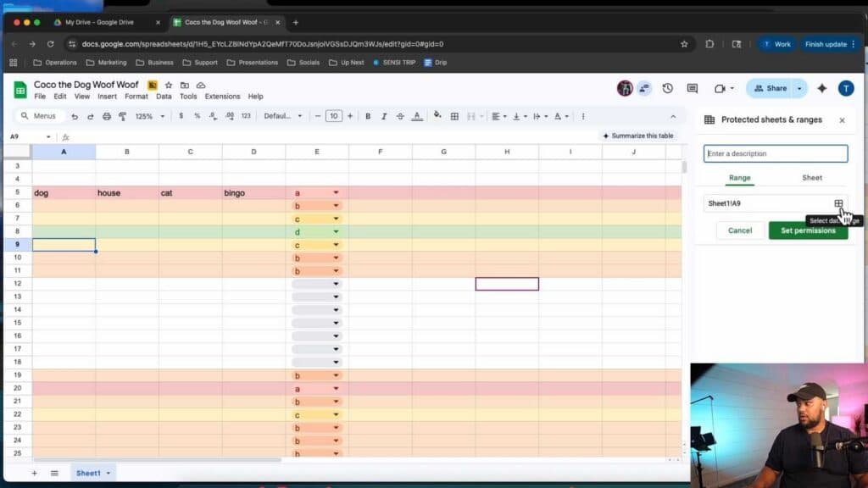
Task: Click the merge cells icon
Action: 471,116
